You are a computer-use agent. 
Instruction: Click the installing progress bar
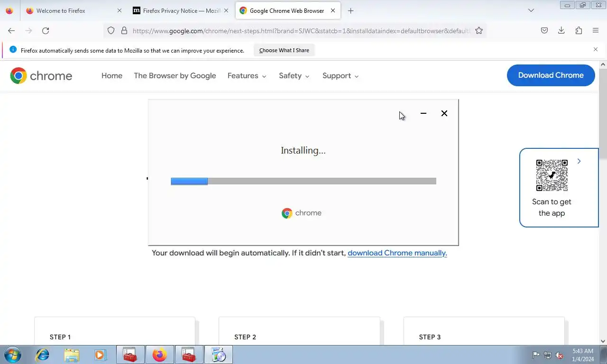click(x=303, y=181)
